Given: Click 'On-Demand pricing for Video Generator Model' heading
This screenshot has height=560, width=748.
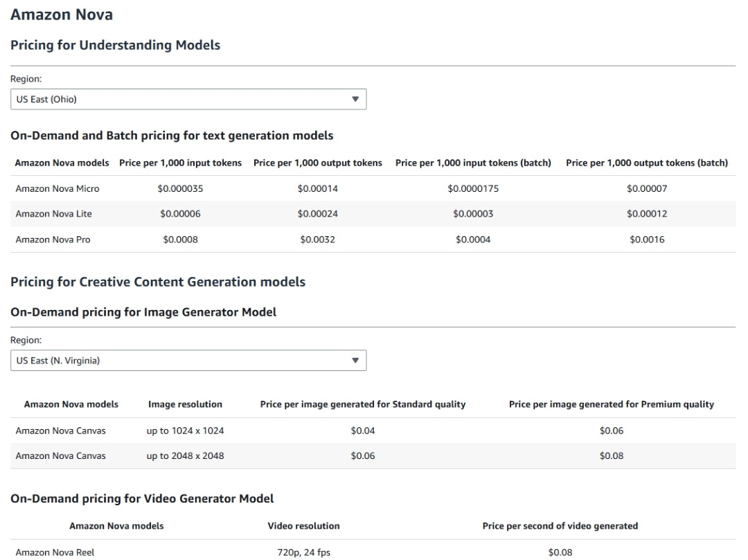Looking at the screenshot, I should coord(142,499).
